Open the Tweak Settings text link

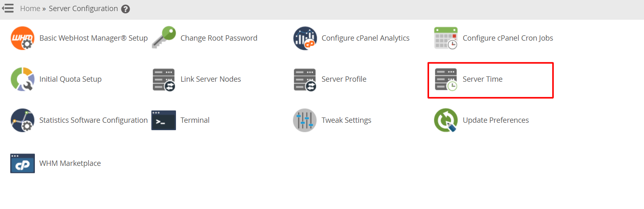pos(346,120)
